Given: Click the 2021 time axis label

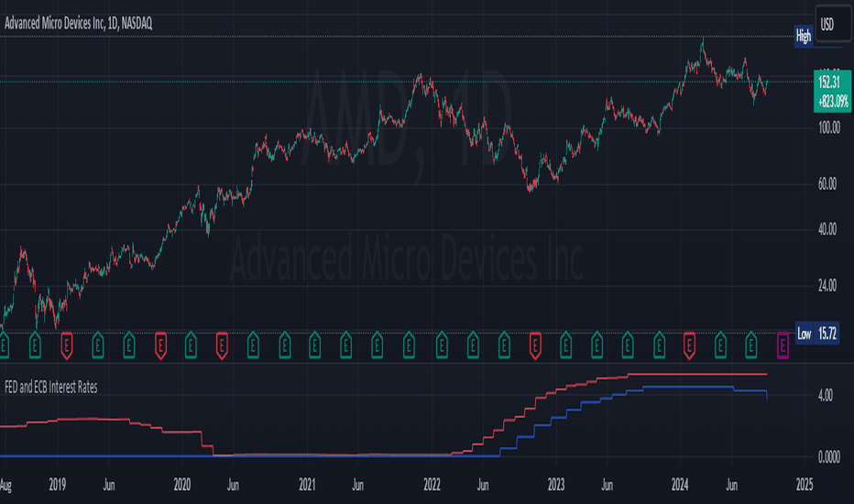Looking at the screenshot, I should click(307, 485).
